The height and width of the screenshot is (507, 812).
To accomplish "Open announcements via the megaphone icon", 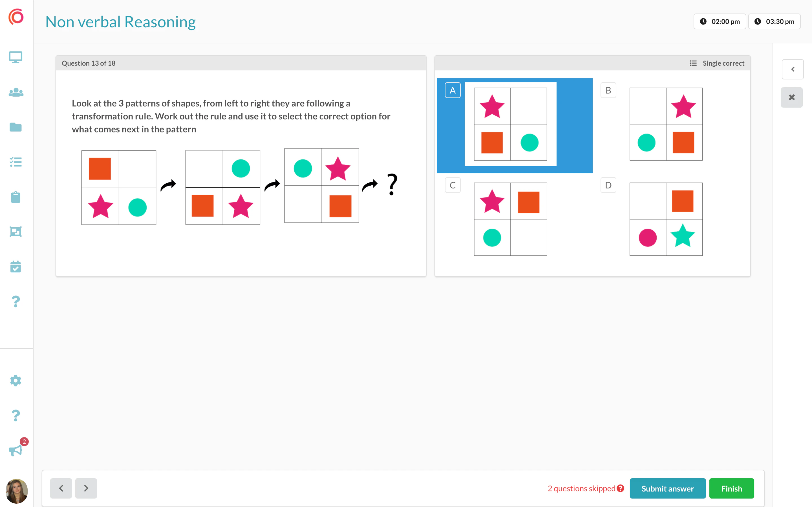I will tap(16, 450).
